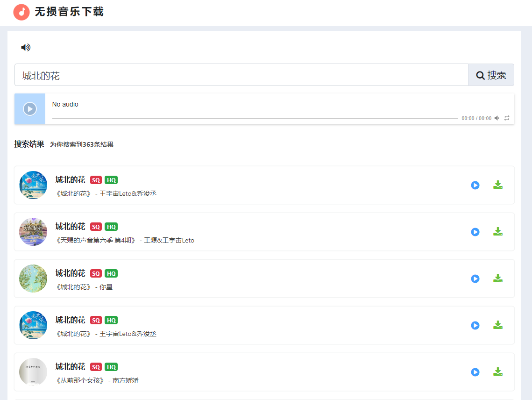Viewport: 532px width, 400px height.
Task: Click the 从前那个女孩 album cover
Action: point(33,372)
